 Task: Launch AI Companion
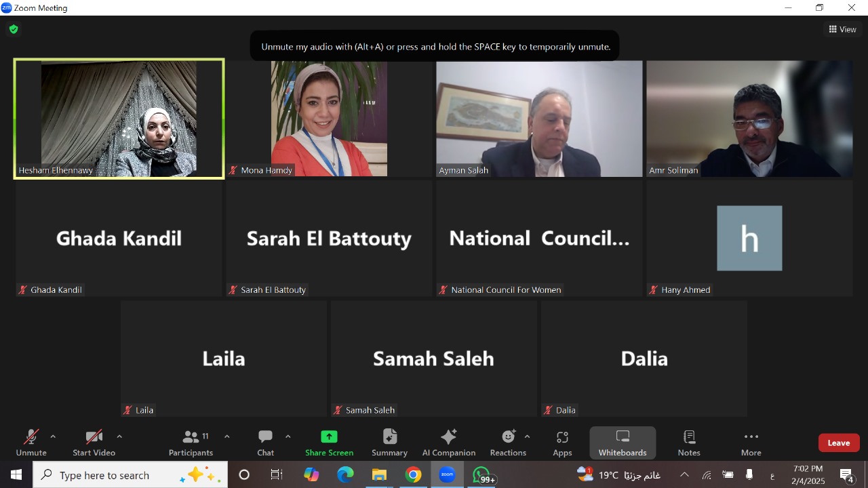click(448, 443)
